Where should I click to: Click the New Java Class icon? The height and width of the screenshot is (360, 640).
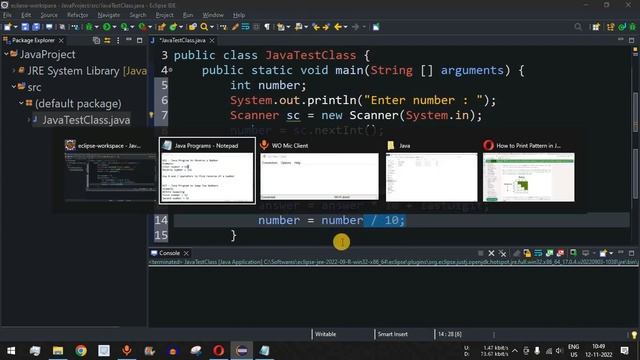[173, 27]
